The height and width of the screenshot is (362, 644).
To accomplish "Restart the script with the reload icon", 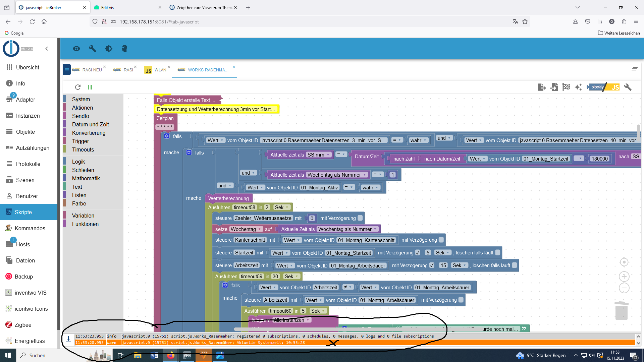I will tap(78, 87).
